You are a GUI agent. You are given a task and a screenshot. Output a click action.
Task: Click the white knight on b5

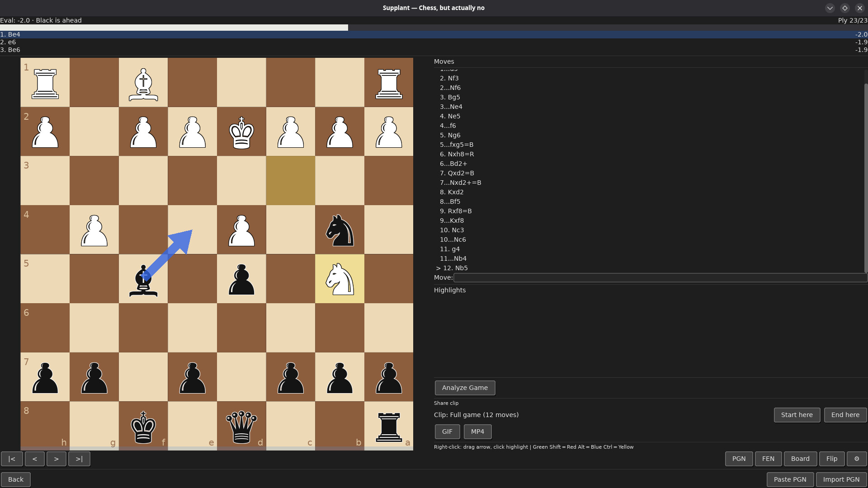tap(340, 279)
